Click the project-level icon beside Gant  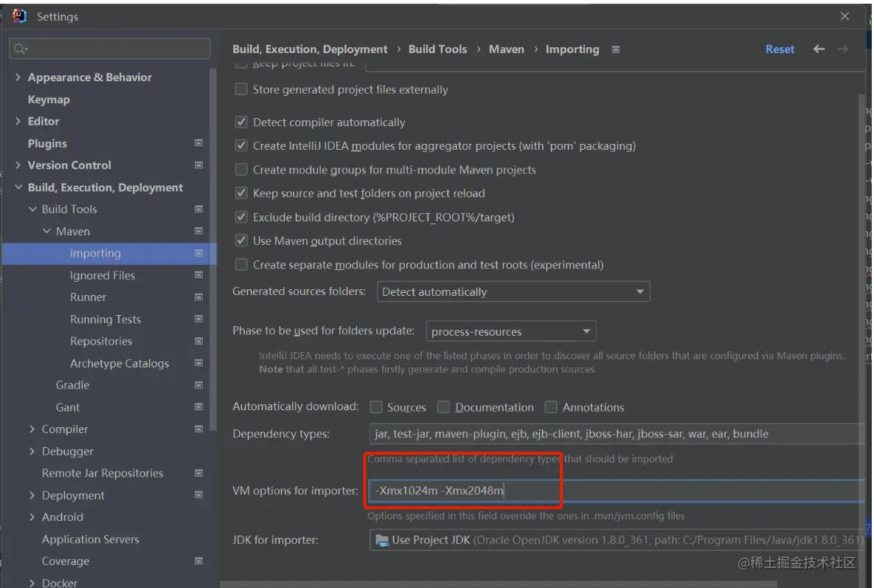198,407
